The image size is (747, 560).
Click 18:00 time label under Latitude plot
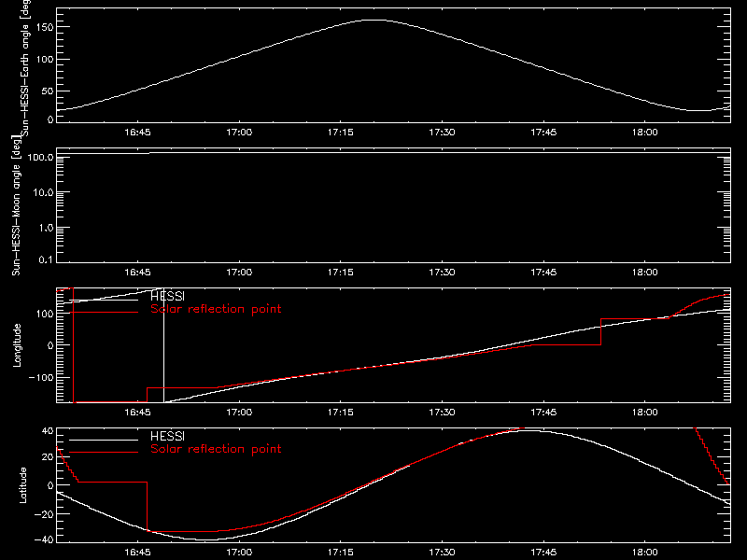(645, 552)
